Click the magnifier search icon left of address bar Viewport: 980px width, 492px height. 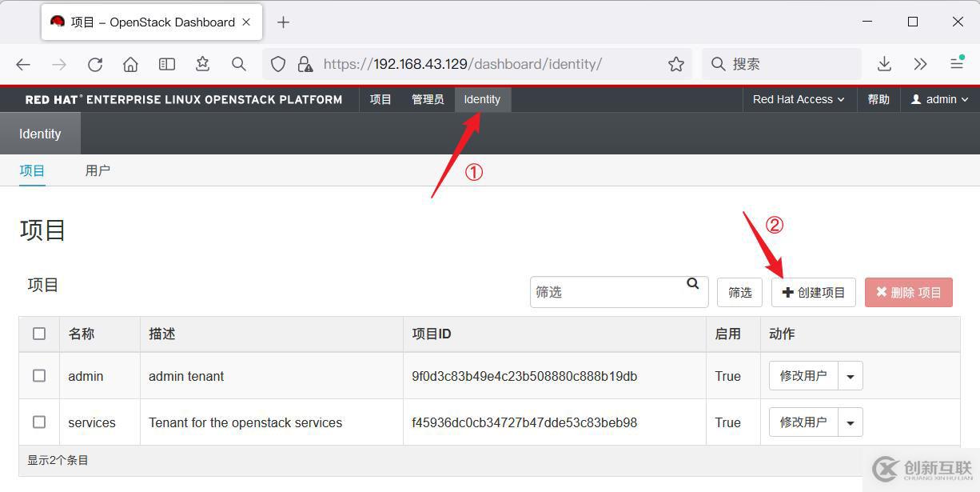click(x=238, y=64)
